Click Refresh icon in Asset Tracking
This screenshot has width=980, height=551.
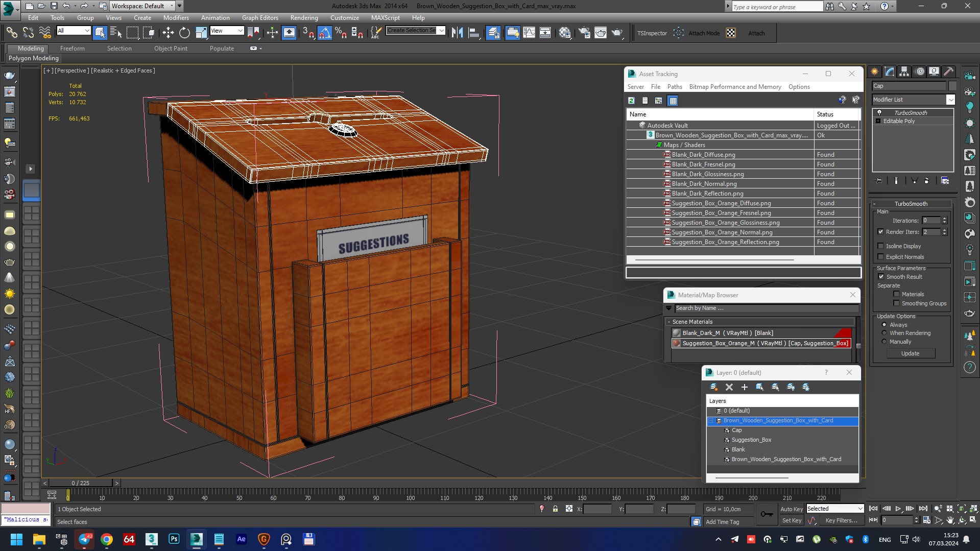631,101
